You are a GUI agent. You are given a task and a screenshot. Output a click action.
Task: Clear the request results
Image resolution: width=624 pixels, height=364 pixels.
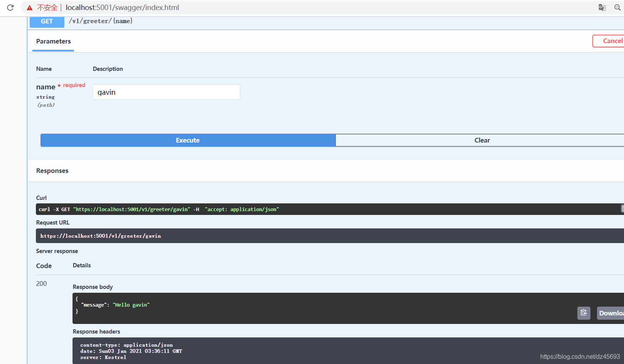480,140
